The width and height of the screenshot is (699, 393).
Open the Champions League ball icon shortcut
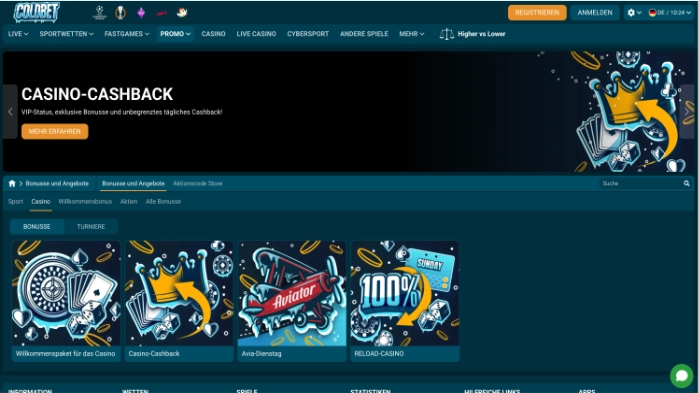click(99, 12)
